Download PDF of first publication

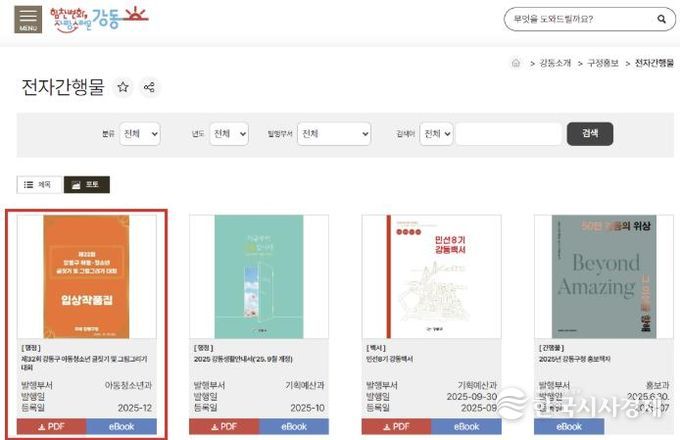51,427
